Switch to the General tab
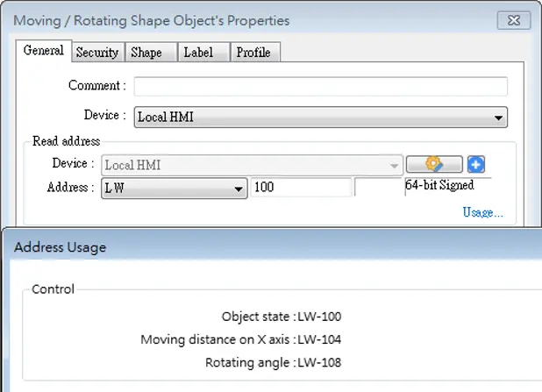This screenshot has height=392, width=542. click(x=44, y=51)
